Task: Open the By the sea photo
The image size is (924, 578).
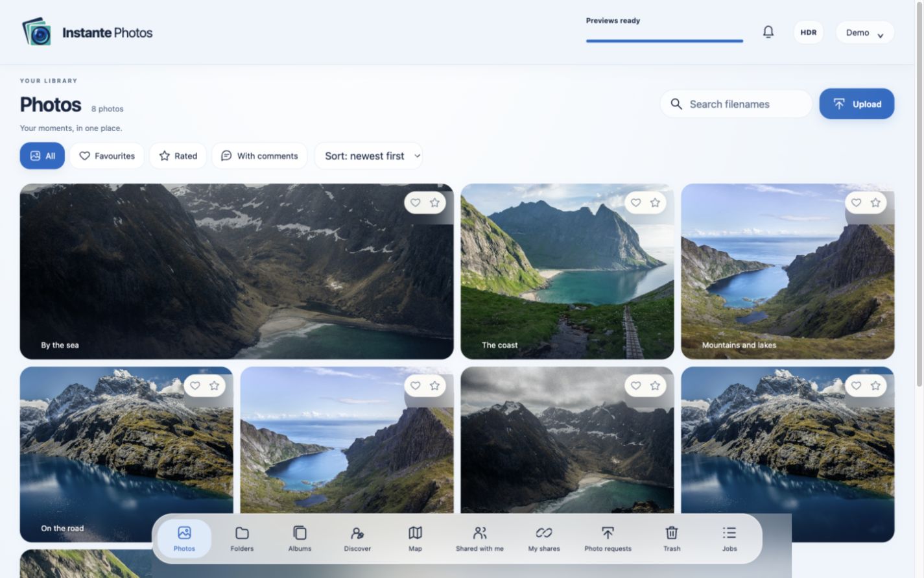Action: [x=237, y=271]
